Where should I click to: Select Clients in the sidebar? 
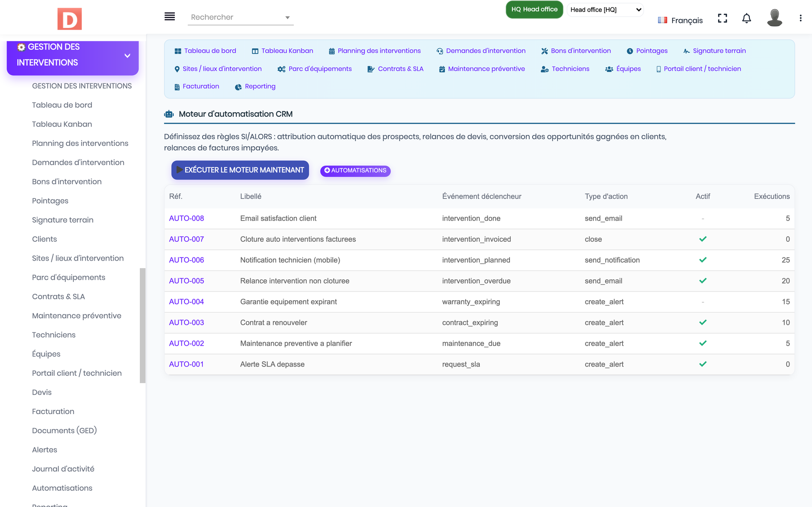point(44,239)
